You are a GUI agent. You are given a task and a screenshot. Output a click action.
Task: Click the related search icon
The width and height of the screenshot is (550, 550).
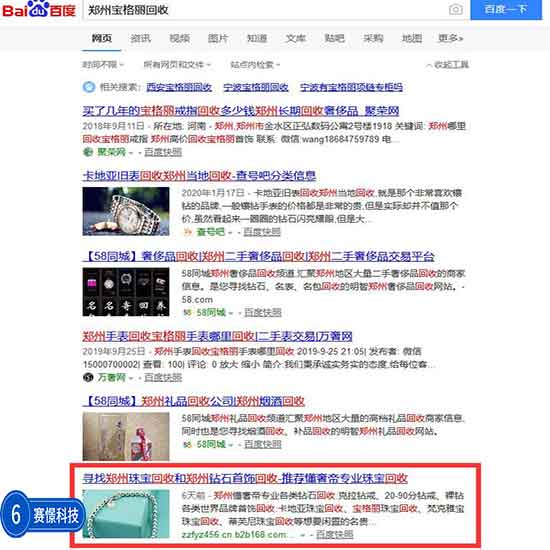pos(89,87)
